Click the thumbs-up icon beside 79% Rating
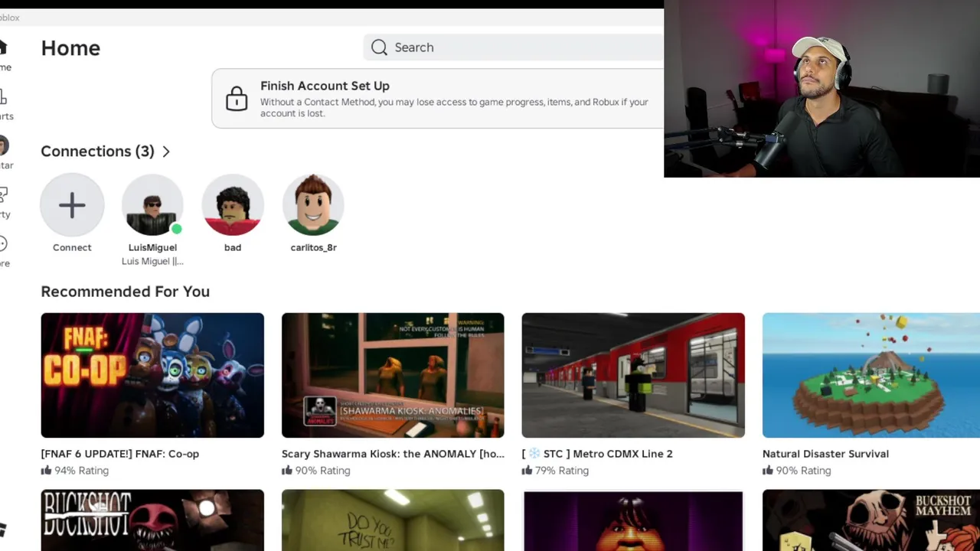This screenshot has height=551, width=980. (x=527, y=470)
